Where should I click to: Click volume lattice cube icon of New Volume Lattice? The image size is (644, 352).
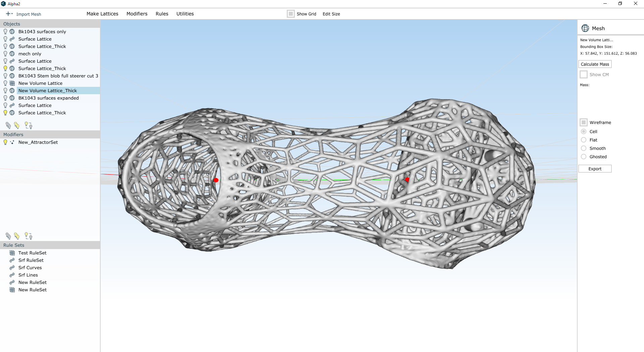pos(12,83)
